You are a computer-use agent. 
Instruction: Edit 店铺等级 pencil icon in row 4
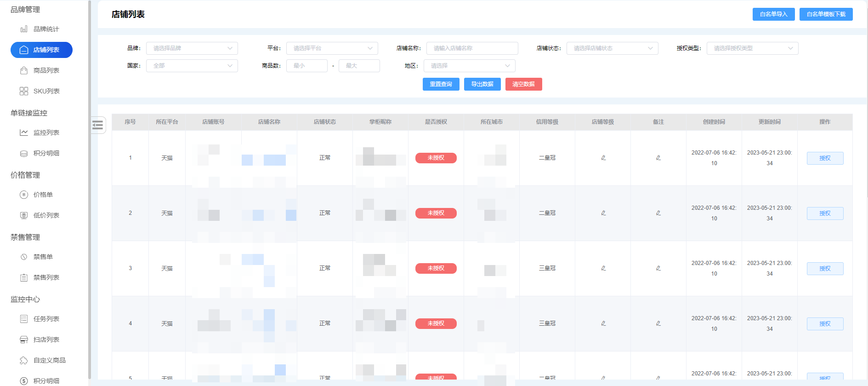[x=603, y=323]
